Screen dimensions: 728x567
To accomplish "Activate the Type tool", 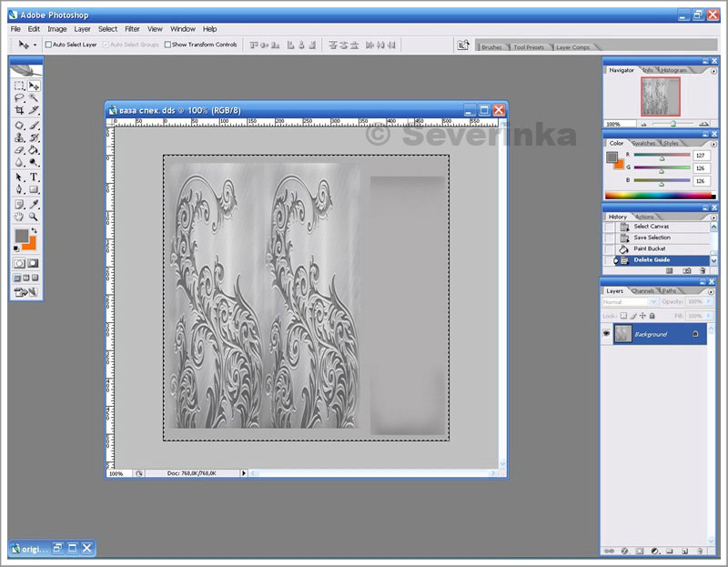I will coord(34,177).
